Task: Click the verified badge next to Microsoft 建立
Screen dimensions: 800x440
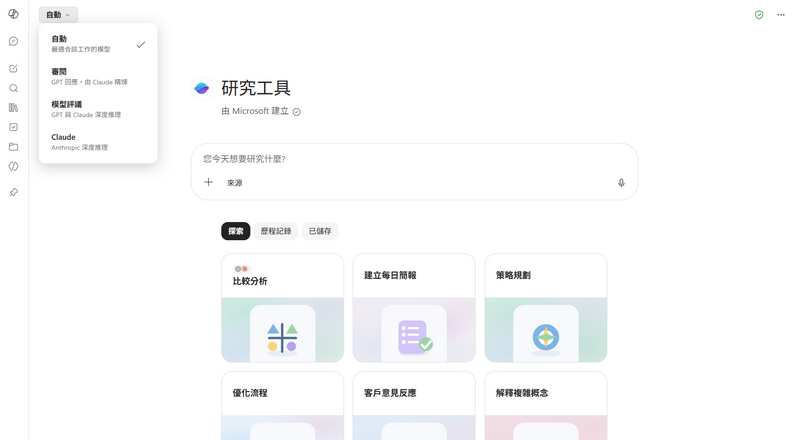Action: tap(297, 112)
